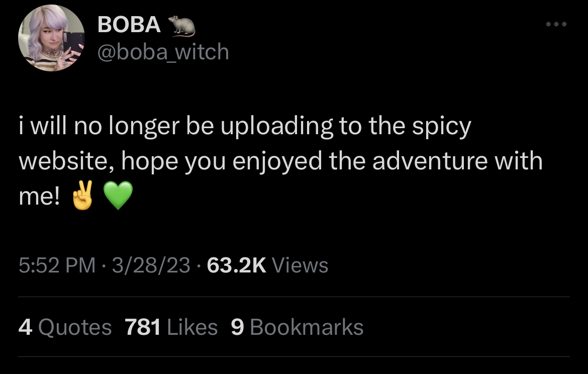This screenshot has height=374, width=588.
Task: Click the 63.2K Views count
Action: (x=267, y=265)
